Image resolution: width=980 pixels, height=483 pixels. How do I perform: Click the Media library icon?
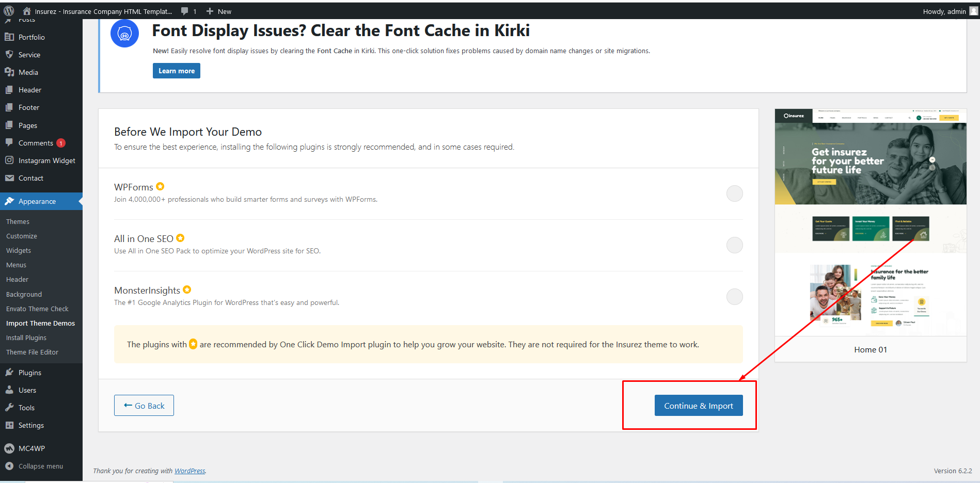click(9, 72)
